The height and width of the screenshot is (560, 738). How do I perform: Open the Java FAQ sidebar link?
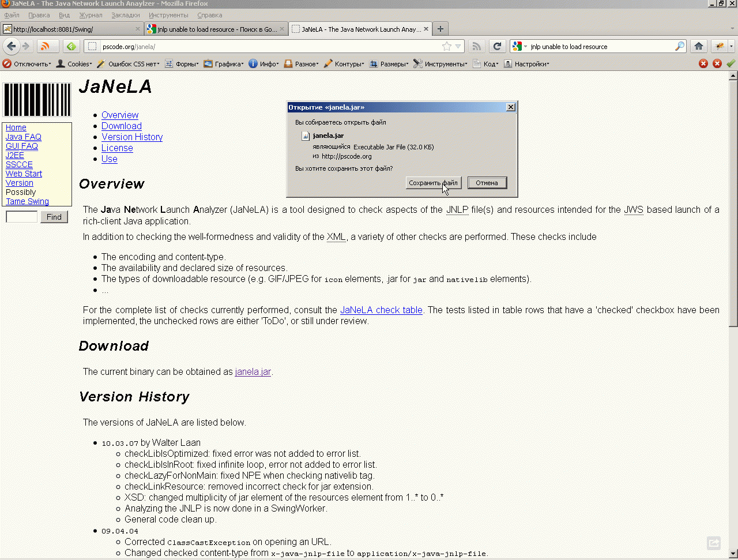click(23, 137)
